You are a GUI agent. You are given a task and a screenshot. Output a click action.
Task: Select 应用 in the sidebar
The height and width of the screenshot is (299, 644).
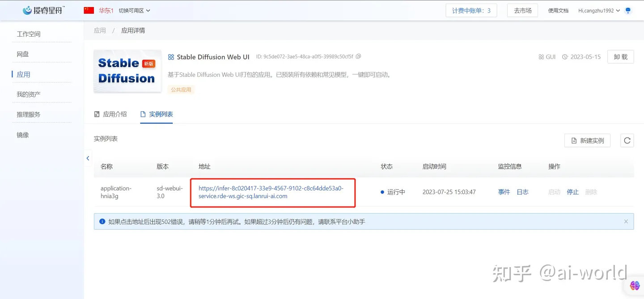(23, 74)
